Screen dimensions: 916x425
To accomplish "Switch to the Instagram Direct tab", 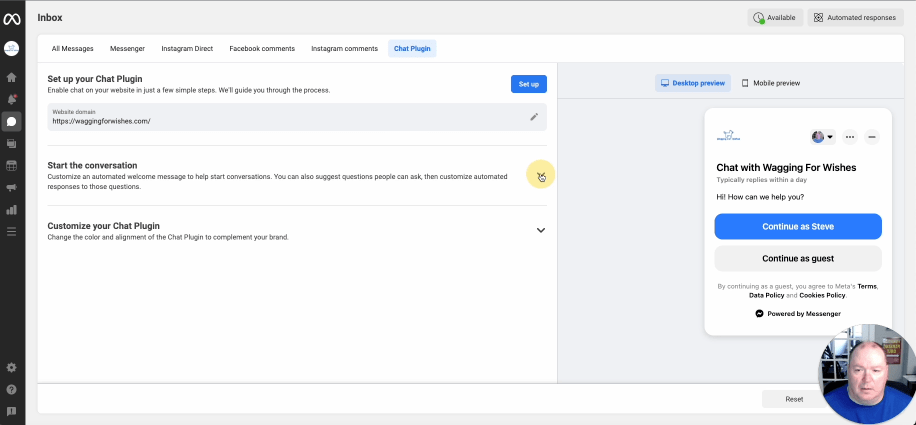I will (x=187, y=48).
